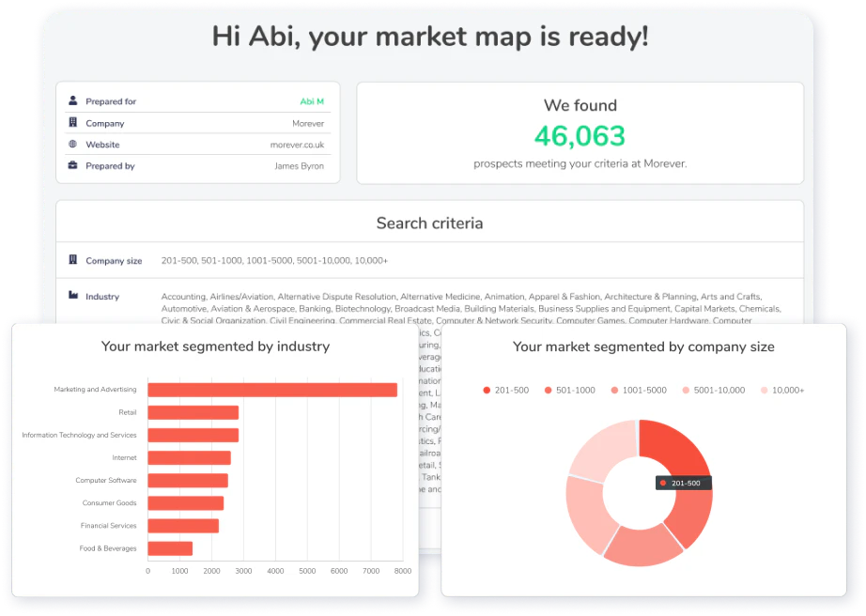This screenshot has width=866, height=616.
Task: Select the chart icon beside the Industry criteria
Action: tap(72, 295)
